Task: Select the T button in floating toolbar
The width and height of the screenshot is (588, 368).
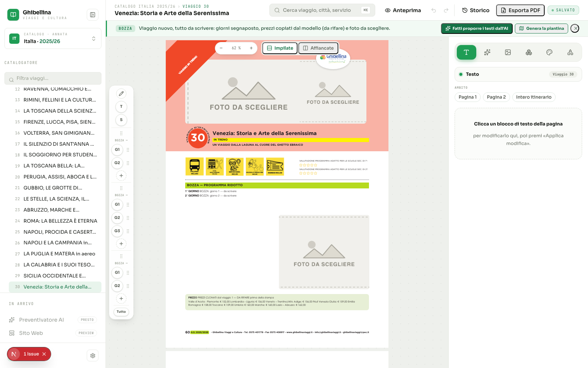Action: (121, 107)
